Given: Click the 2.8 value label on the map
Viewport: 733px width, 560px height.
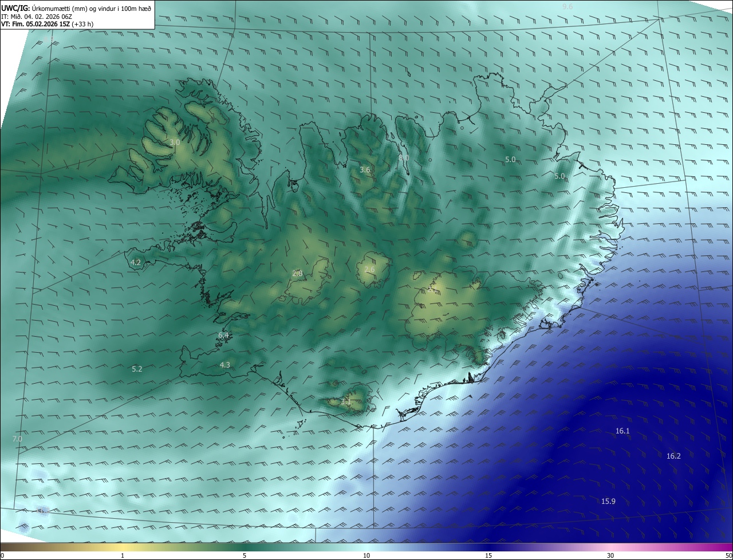Looking at the screenshot, I should [297, 273].
